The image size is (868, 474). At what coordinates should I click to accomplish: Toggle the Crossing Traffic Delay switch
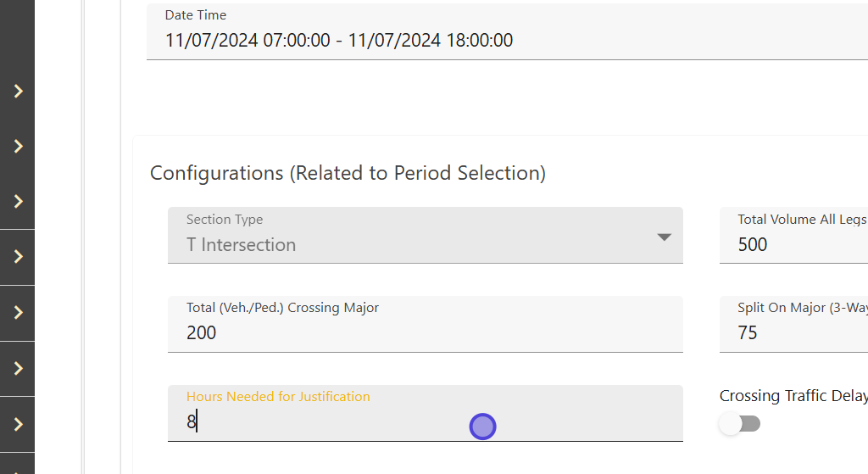[x=740, y=423]
